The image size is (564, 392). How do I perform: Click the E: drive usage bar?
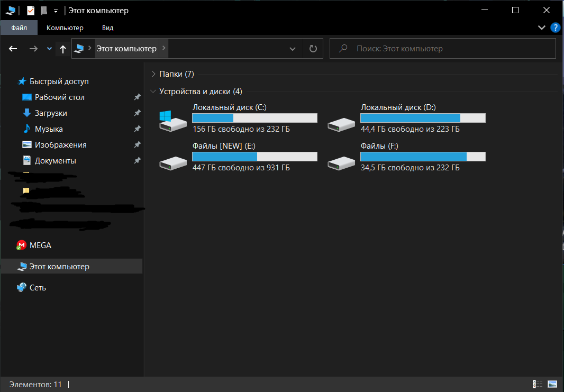click(x=254, y=157)
